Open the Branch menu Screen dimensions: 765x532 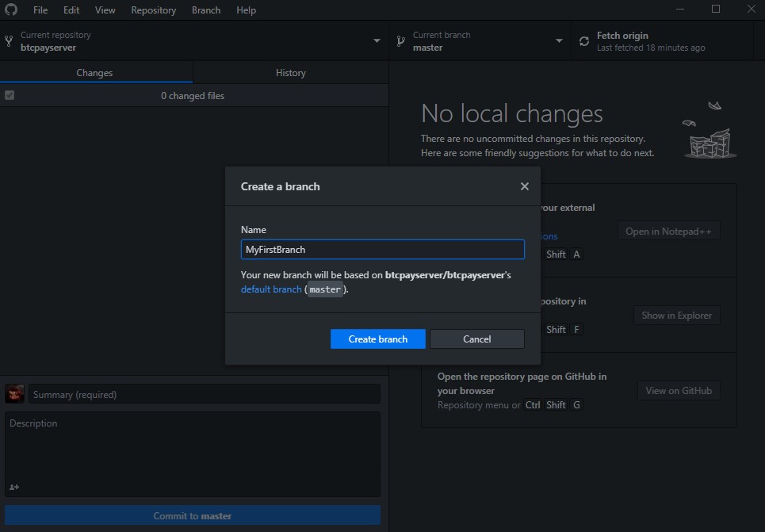pyautogui.click(x=206, y=10)
